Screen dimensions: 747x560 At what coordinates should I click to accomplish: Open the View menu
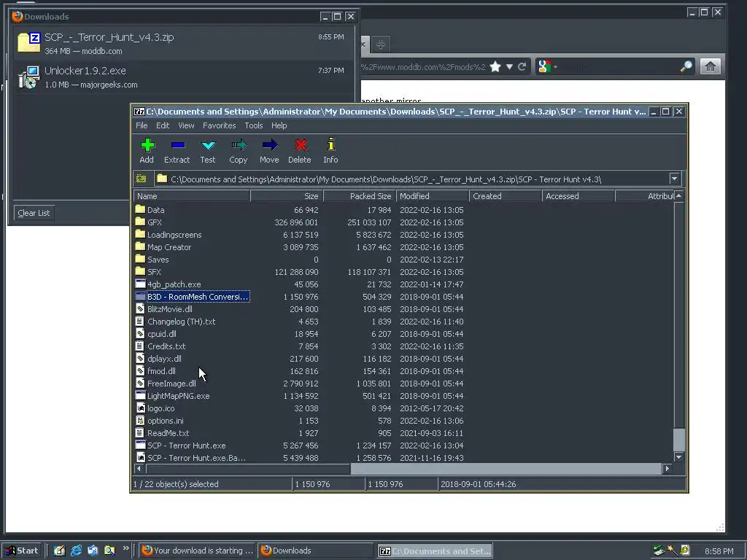[186, 125]
